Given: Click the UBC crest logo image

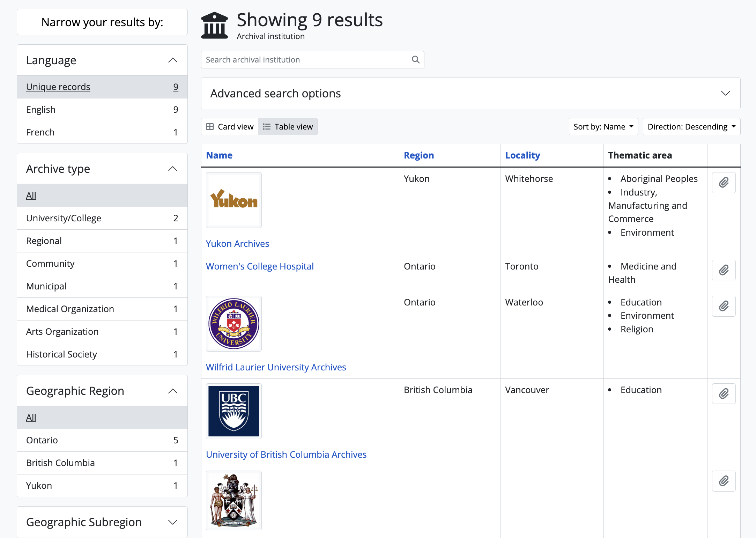Looking at the screenshot, I should click(234, 411).
